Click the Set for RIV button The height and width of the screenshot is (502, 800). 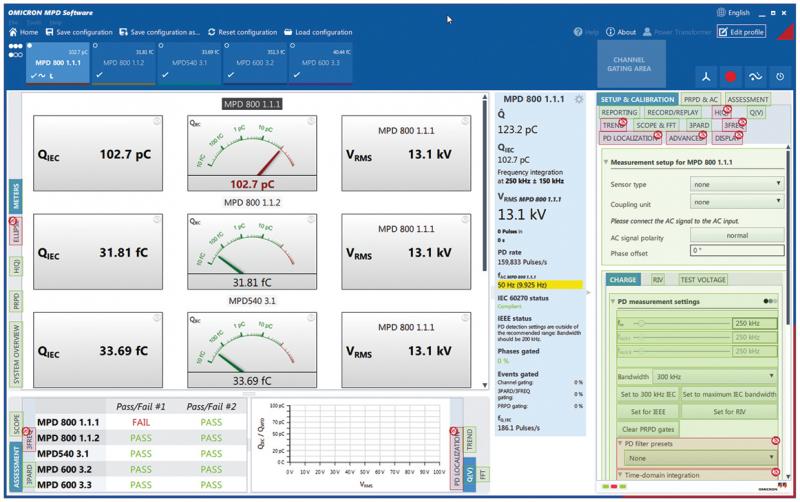pos(729,412)
